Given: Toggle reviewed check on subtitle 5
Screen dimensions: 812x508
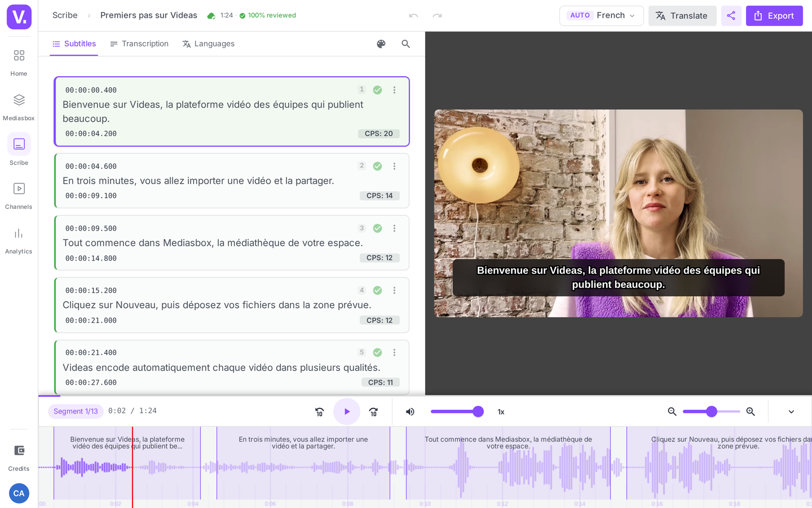Looking at the screenshot, I should [x=378, y=352].
